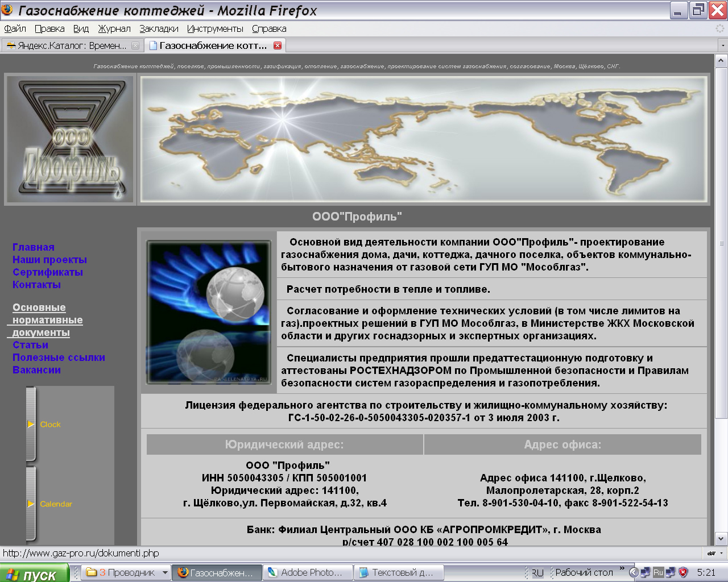
Task: Go to the Сертификаты page
Action: point(48,272)
